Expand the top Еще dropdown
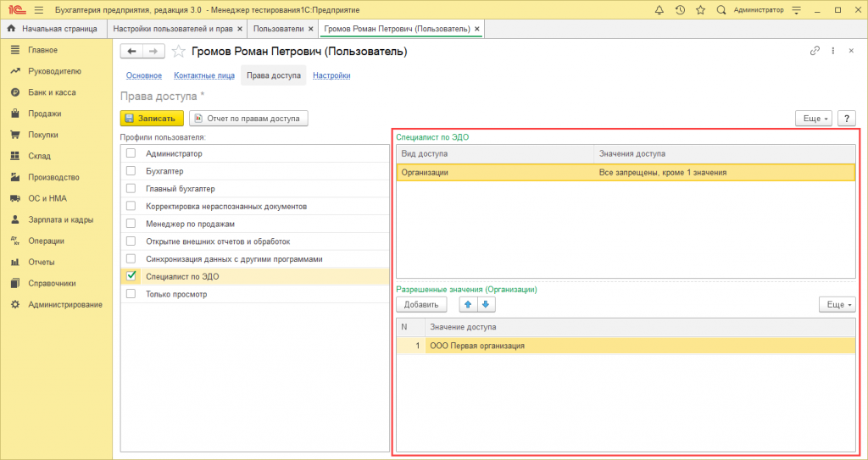 click(x=814, y=119)
